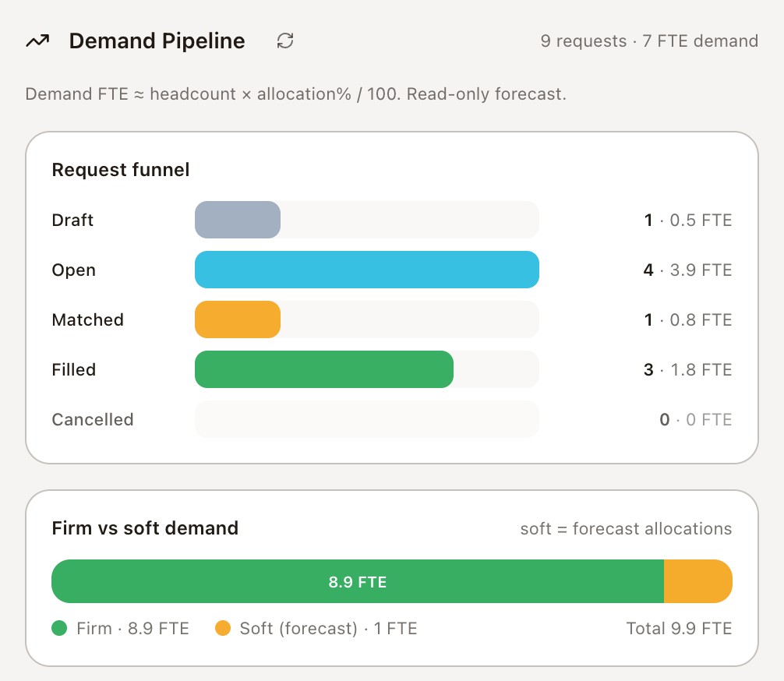Select the green Filled funnel bar

(x=324, y=369)
